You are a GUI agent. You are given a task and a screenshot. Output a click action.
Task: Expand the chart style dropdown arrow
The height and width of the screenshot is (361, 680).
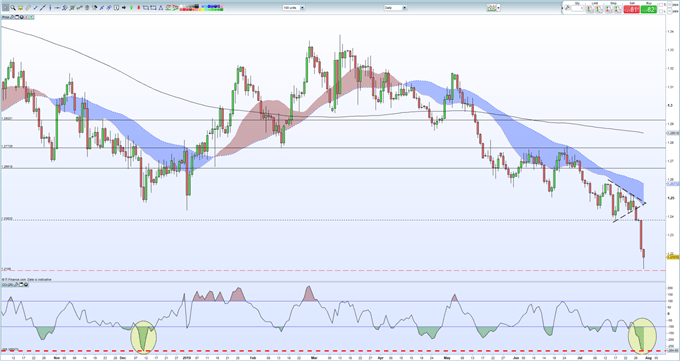coord(498,7)
